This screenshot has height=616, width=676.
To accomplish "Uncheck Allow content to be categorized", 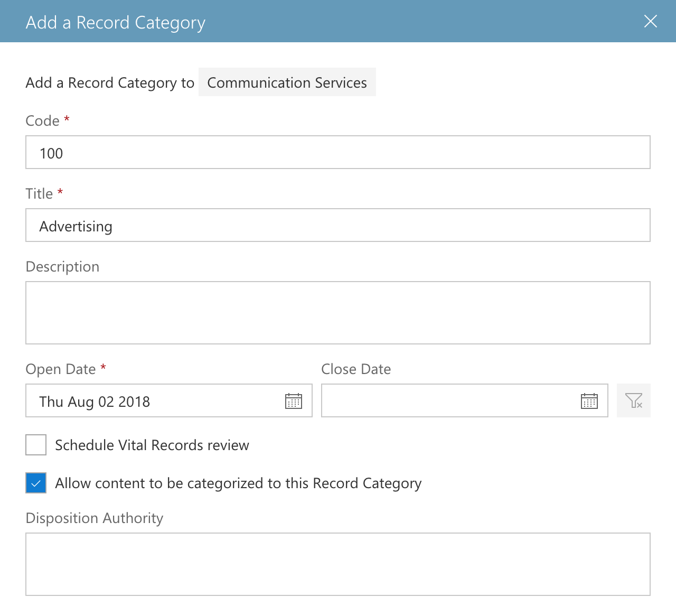I will [x=36, y=483].
